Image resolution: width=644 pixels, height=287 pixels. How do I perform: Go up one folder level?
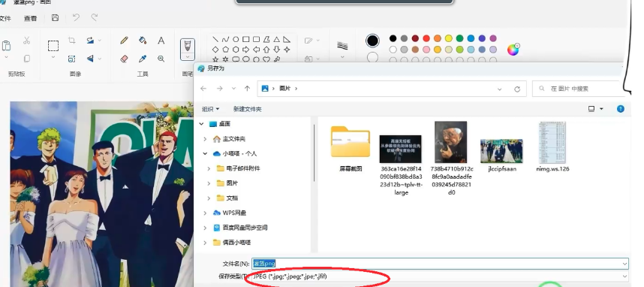coord(247,89)
